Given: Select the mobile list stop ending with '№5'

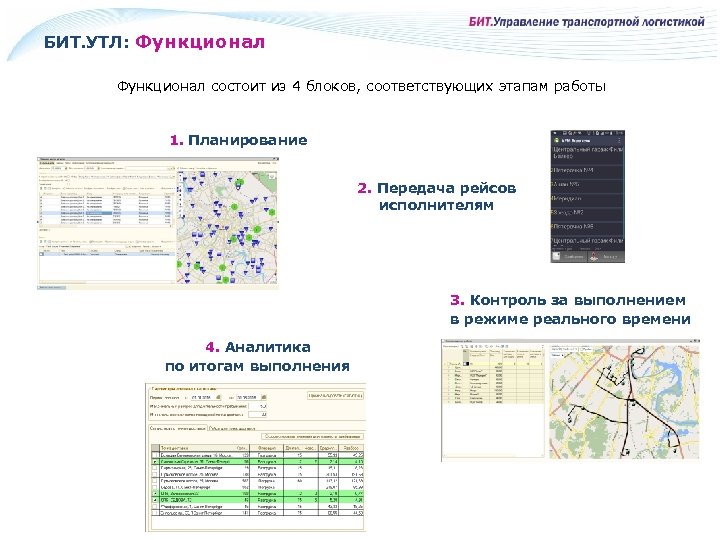Looking at the screenshot, I should tap(587, 186).
